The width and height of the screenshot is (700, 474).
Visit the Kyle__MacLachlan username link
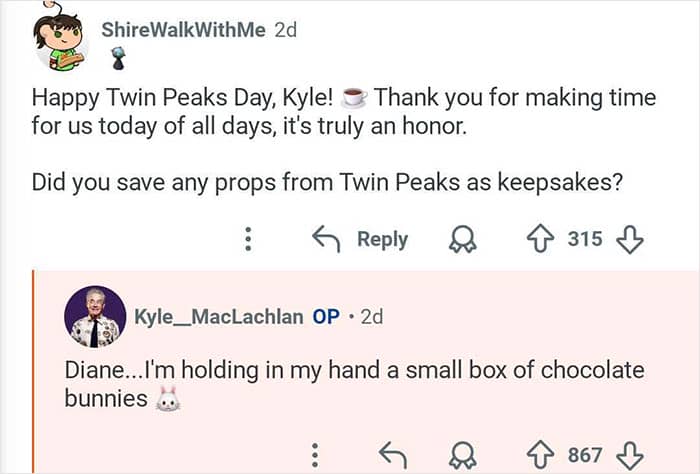tap(218, 316)
